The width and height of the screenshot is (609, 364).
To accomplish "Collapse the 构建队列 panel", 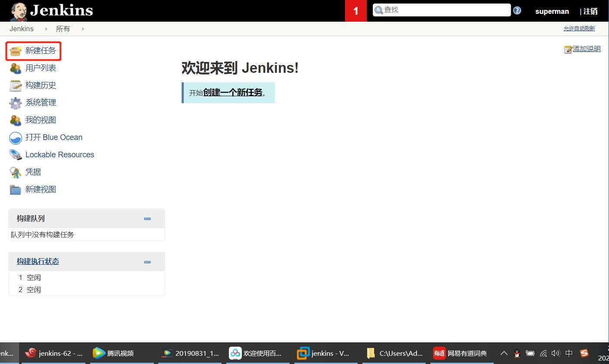I will click(147, 219).
